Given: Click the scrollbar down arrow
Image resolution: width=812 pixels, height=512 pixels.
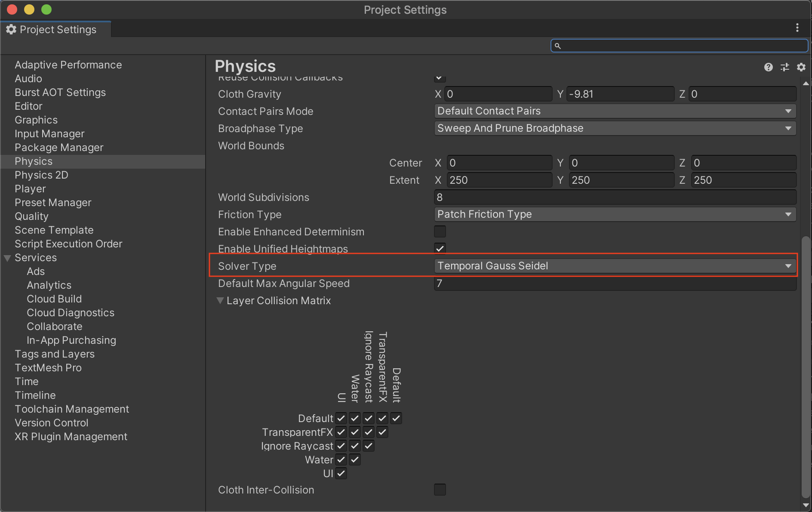Looking at the screenshot, I should 806,506.
